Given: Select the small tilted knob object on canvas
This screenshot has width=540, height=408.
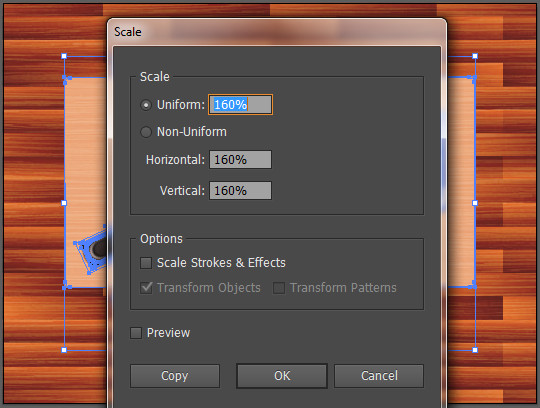Looking at the screenshot, I should pyautogui.click(x=92, y=250).
